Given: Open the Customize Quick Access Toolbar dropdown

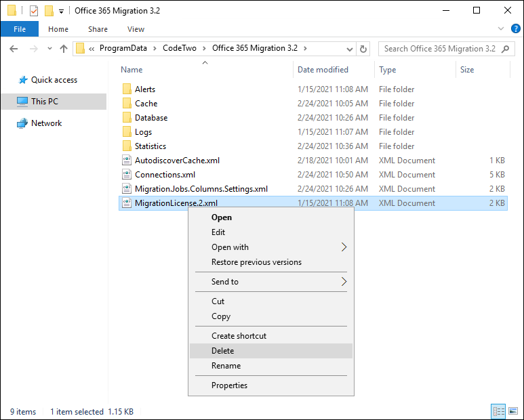Looking at the screenshot, I should click(x=61, y=12).
